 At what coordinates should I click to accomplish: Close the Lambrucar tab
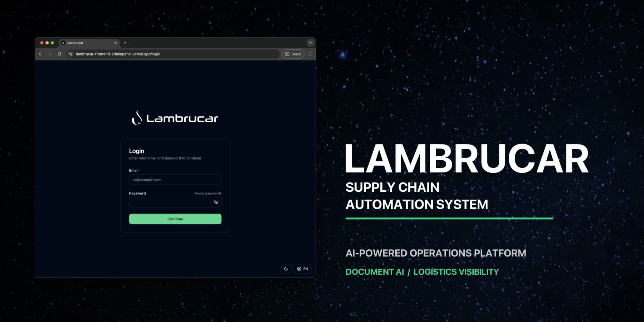pyautogui.click(x=116, y=43)
